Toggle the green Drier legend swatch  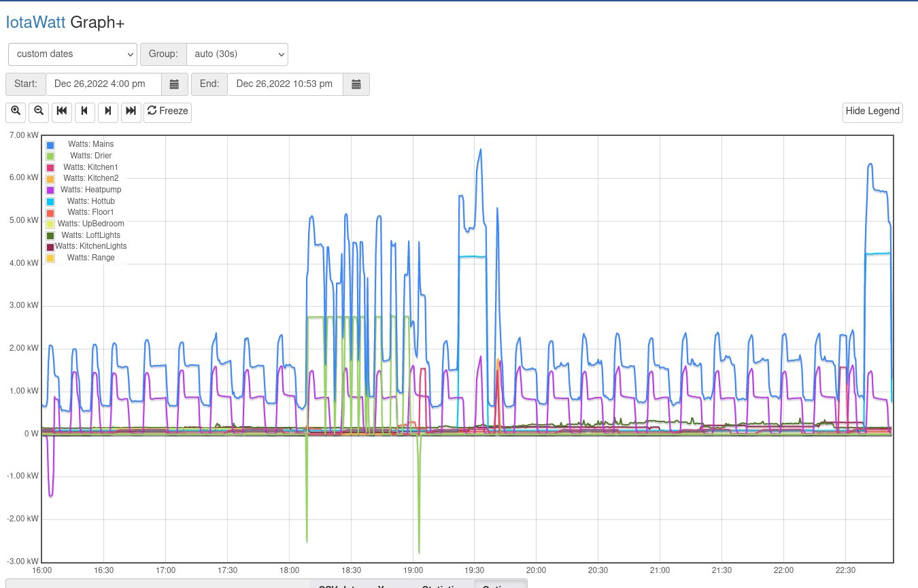click(x=50, y=156)
